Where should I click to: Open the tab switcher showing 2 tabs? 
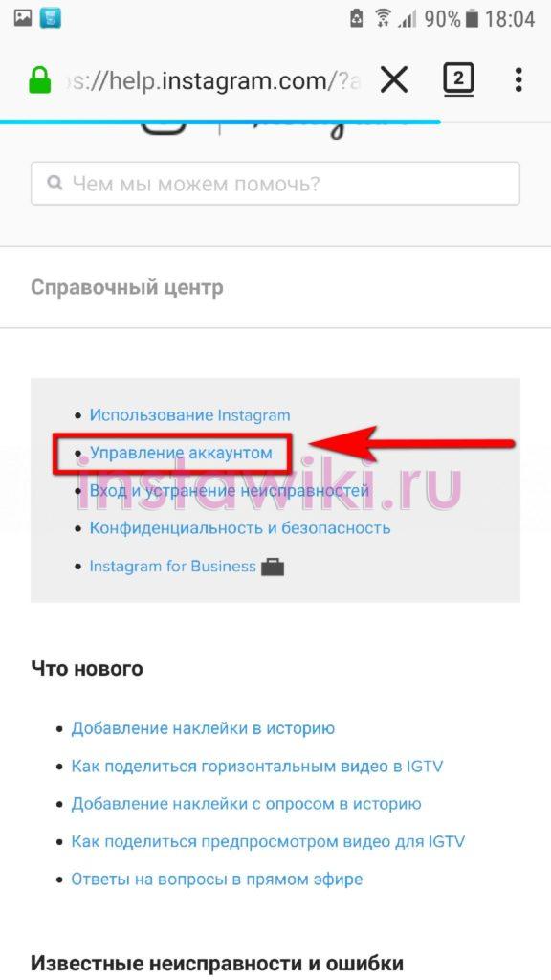458,79
